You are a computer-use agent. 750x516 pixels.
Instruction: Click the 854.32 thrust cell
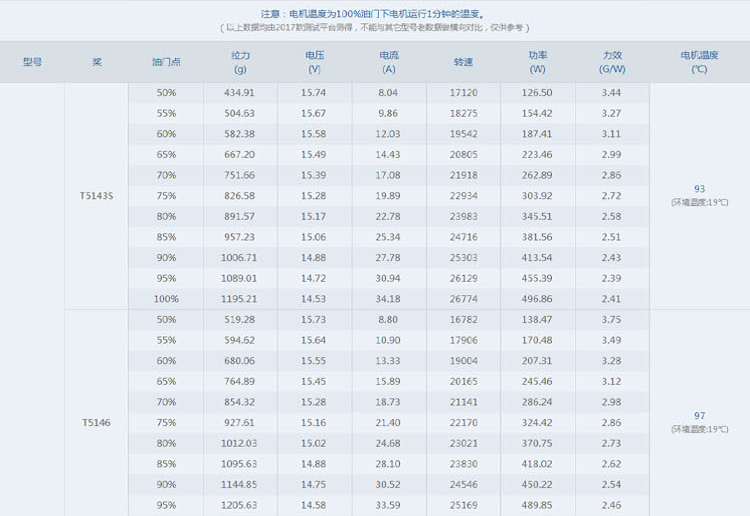click(x=239, y=401)
